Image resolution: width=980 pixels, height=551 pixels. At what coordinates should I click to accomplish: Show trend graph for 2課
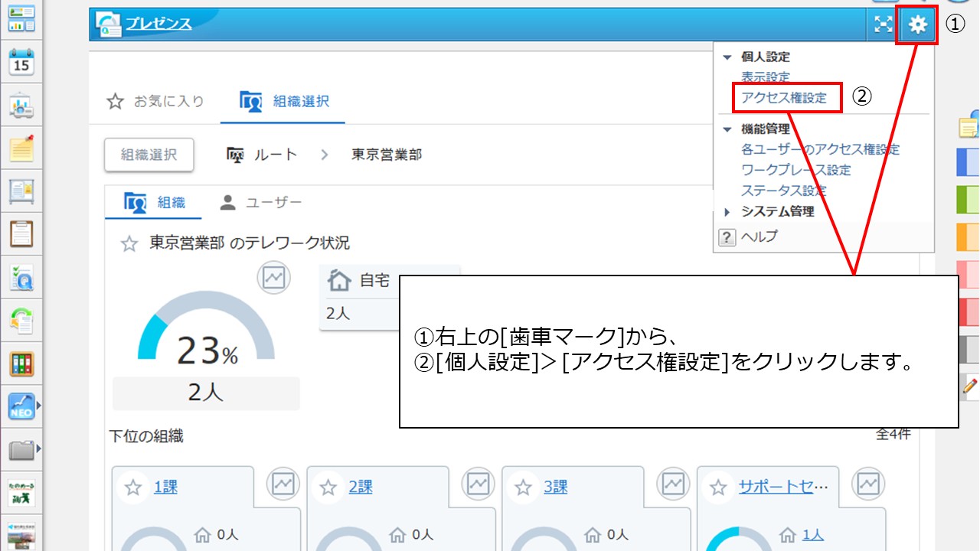[x=478, y=484]
